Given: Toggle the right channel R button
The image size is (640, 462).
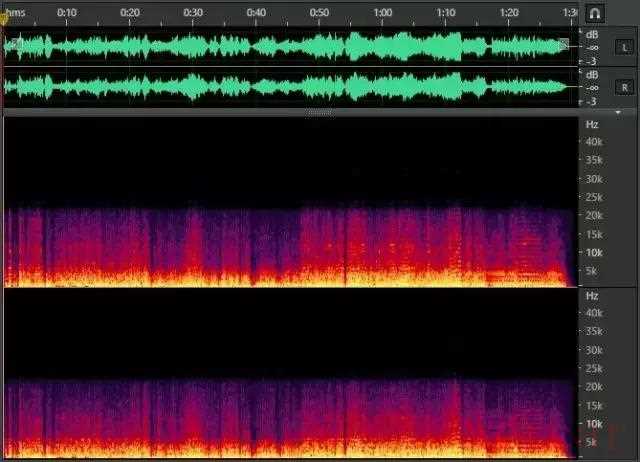Looking at the screenshot, I should pyautogui.click(x=624, y=87).
